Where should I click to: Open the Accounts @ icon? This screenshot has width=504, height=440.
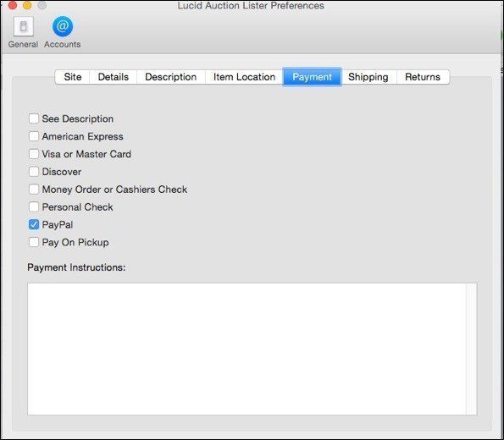pyautogui.click(x=63, y=26)
